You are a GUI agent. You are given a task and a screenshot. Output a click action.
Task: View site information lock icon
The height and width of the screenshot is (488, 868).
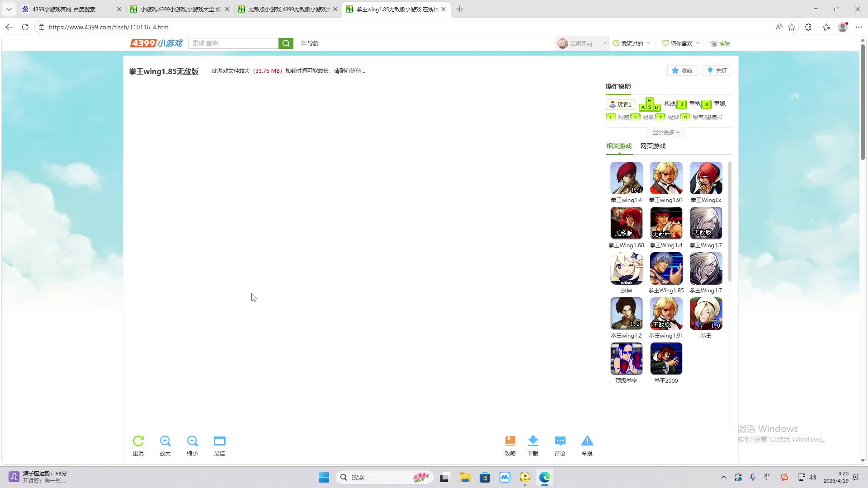(42, 27)
